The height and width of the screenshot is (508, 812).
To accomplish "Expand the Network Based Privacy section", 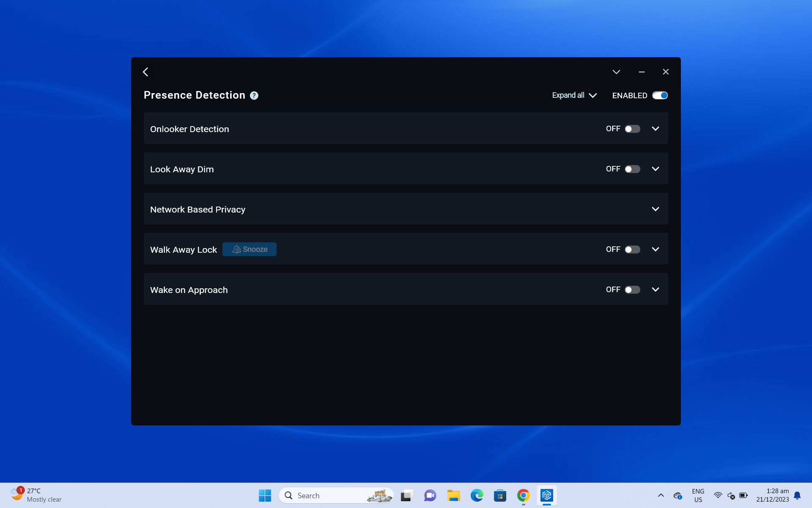I will click(x=655, y=209).
